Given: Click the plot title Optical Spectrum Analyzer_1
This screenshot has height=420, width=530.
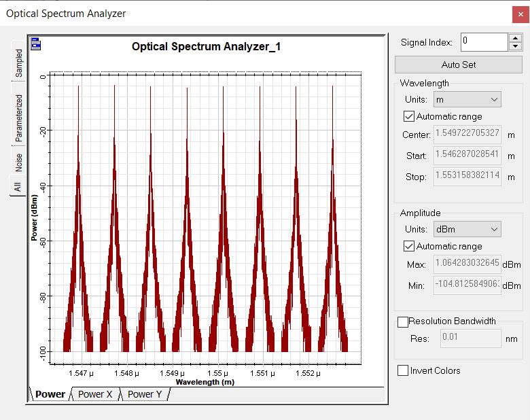Looking at the screenshot, I should point(206,46).
